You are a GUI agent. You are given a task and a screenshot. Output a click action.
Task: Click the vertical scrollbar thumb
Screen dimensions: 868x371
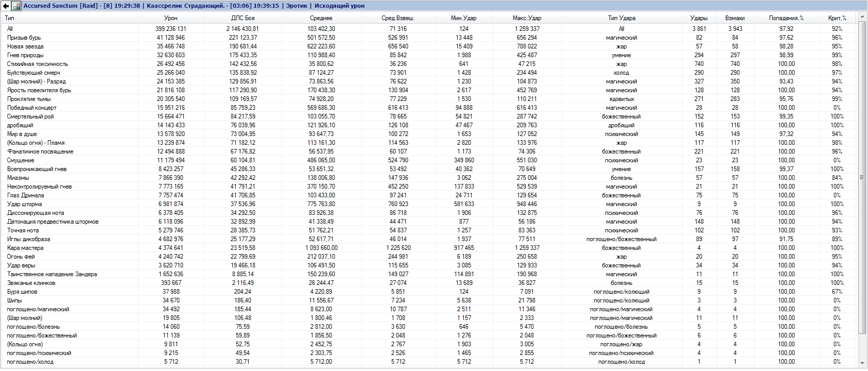862,177
